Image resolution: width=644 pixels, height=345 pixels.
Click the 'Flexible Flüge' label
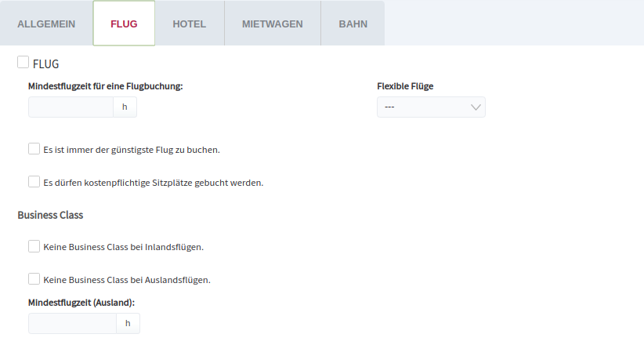[x=405, y=86]
